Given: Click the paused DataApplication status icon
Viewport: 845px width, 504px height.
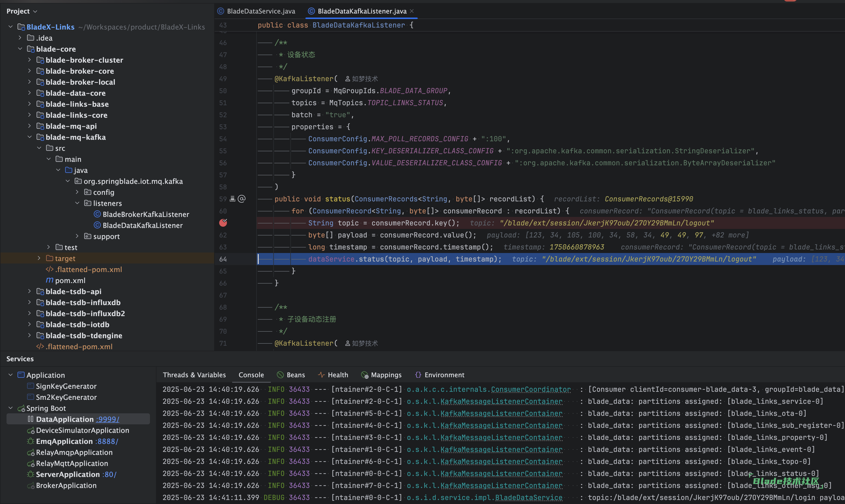Looking at the screenshot, I should [x=31, y=419].
